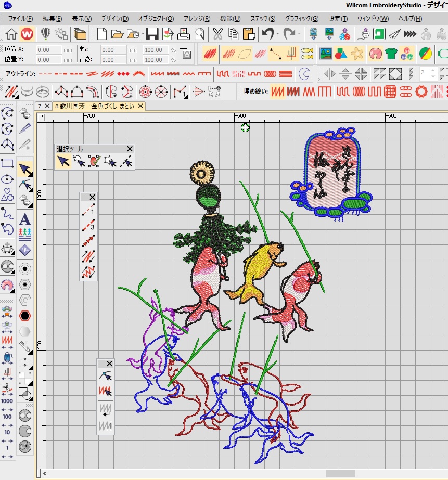This screenshot has height=480, width=448.
Task: Expand the reshape arrow tool flyout
Action: (31, 190)
